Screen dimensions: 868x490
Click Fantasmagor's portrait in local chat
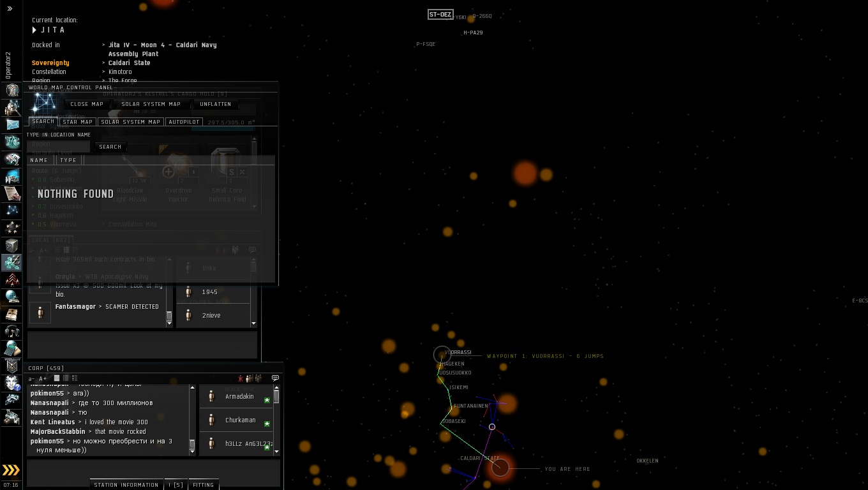[40, 313]
